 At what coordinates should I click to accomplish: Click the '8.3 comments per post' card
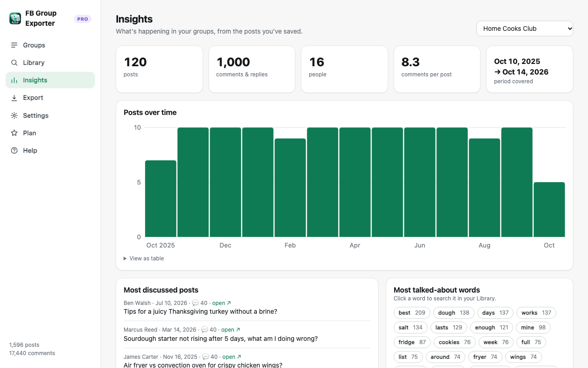(x=437, y=69)
